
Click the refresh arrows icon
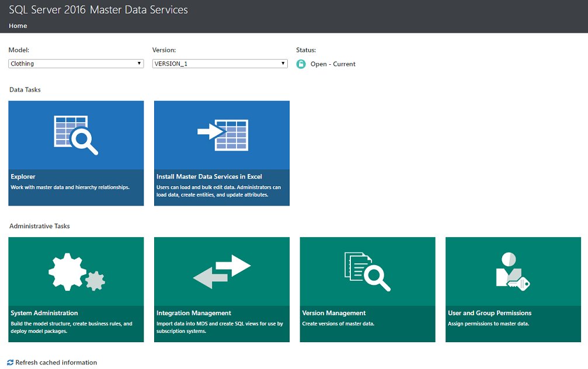coord(10,363)
